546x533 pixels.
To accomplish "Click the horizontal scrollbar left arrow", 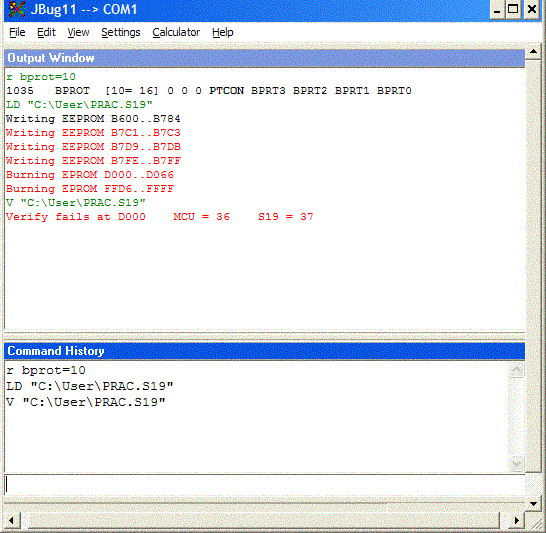I will point(11,520).
